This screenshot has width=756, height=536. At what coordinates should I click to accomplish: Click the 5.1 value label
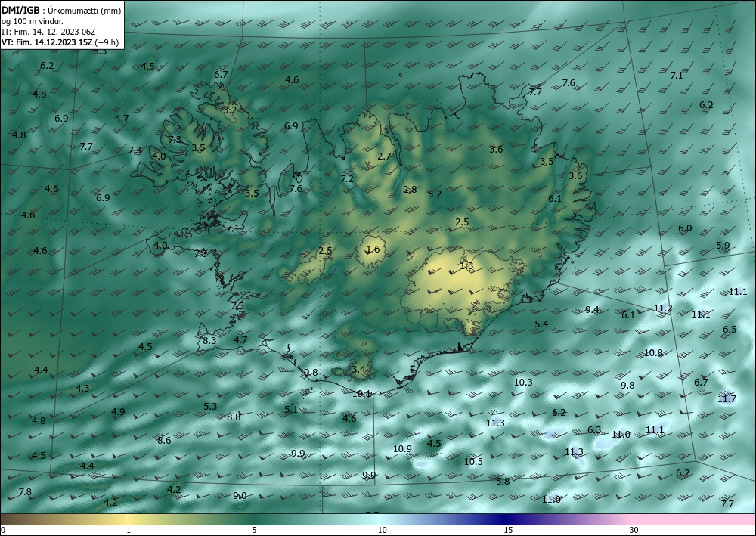tap(291, 409)
